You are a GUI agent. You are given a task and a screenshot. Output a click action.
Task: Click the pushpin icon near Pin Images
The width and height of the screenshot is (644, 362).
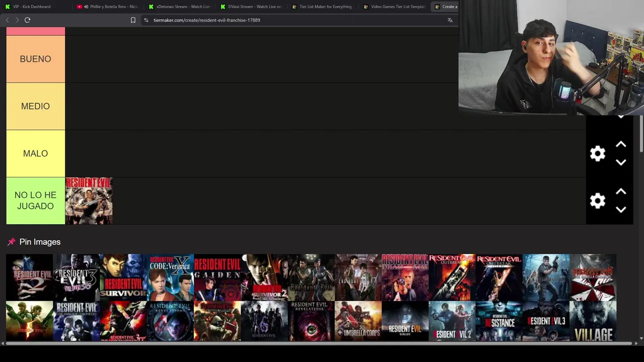click(x=11, y=242)
